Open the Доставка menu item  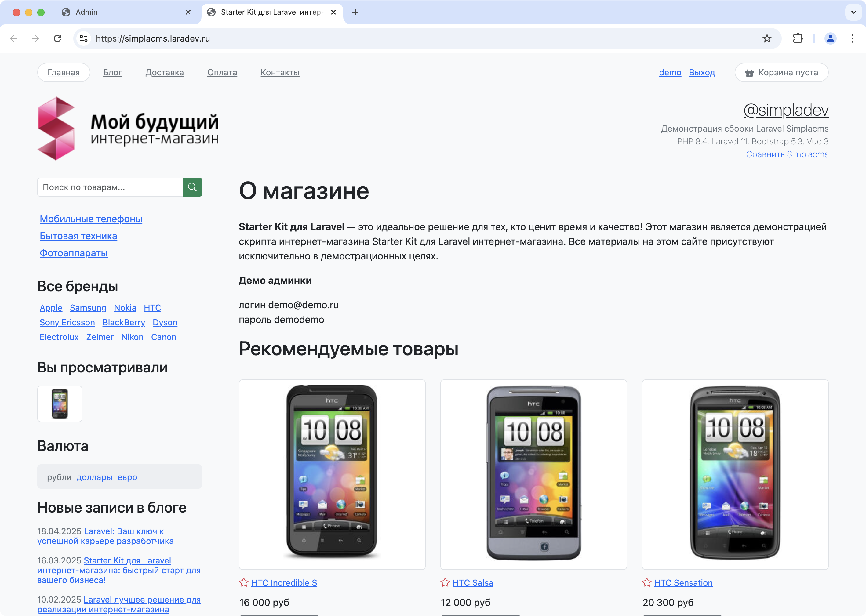164,72
